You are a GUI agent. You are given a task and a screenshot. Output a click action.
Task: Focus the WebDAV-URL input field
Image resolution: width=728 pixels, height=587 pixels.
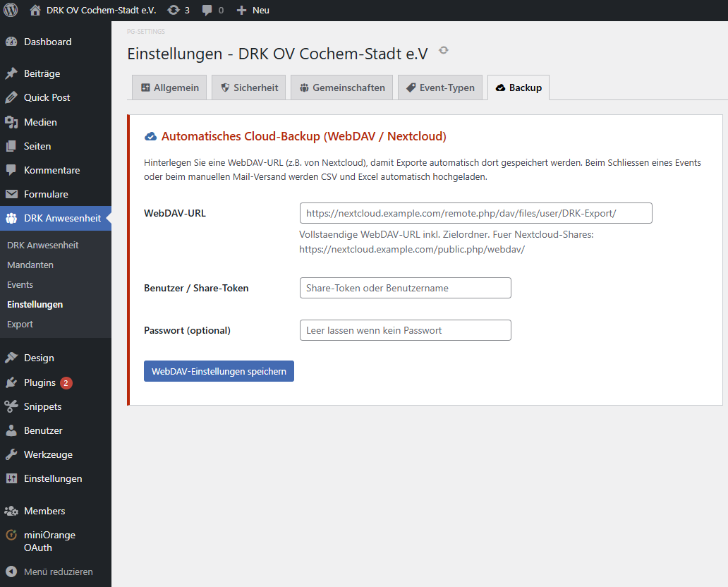click(476, 213)
